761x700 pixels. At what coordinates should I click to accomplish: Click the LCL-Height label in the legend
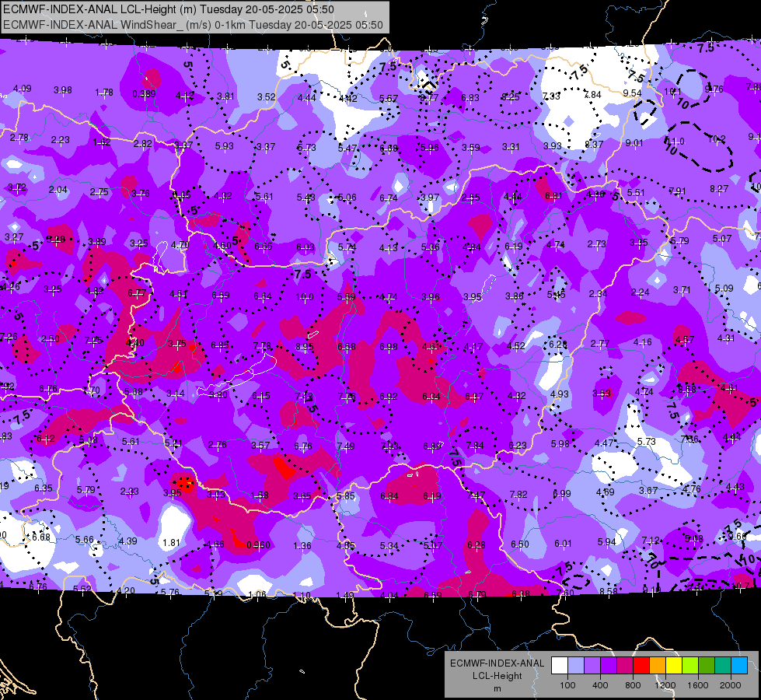pyautogui.click(x=497, y=676)
